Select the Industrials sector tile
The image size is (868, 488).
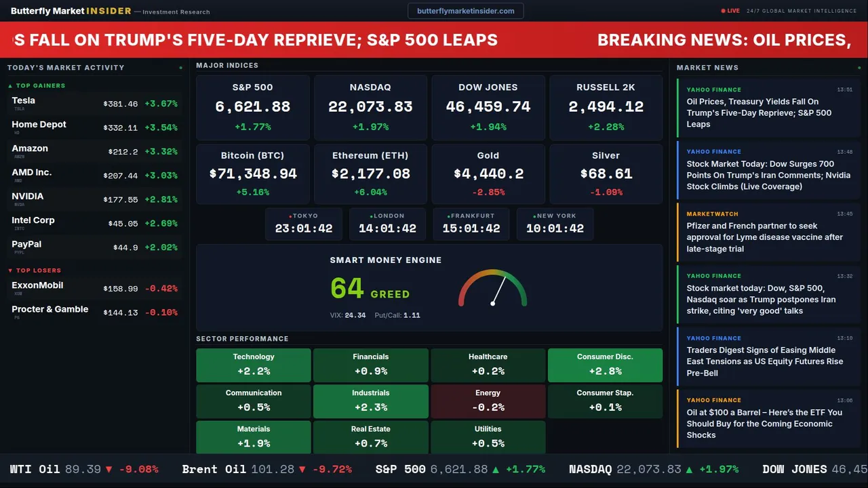[371, 401]
